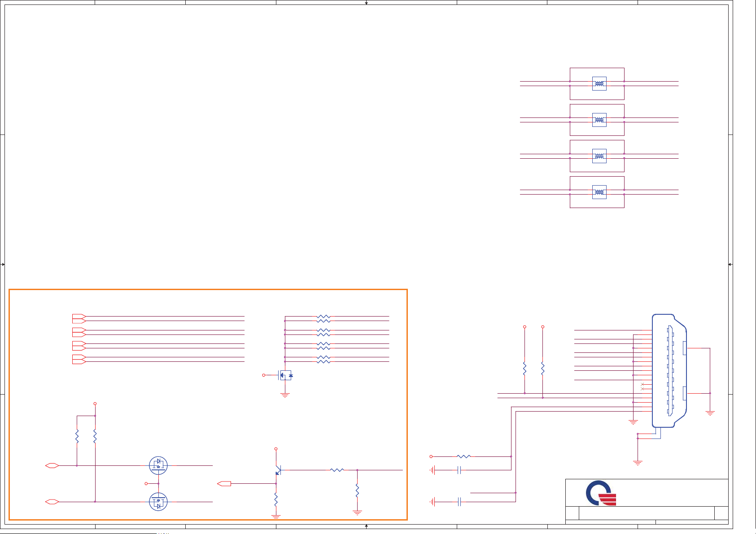Select the ground below the connector shell pins
Viewport: 756px width, 534px height.
click(x=638, y=463)
